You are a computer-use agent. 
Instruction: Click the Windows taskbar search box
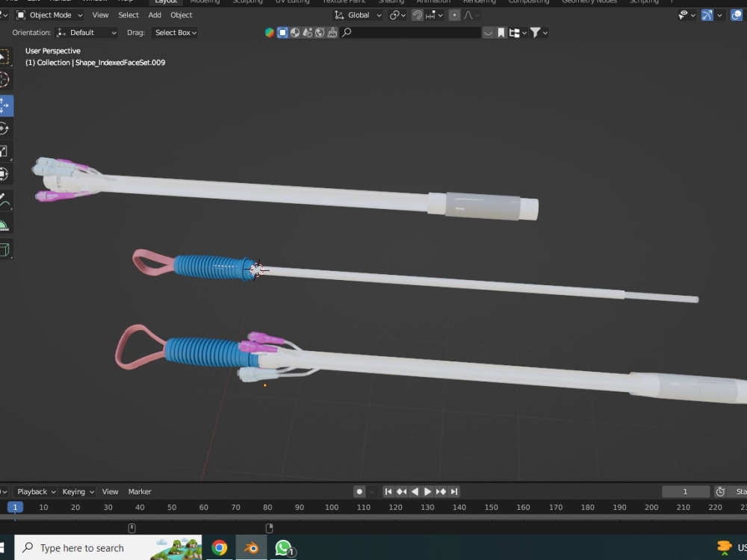[x=108, y=547]
